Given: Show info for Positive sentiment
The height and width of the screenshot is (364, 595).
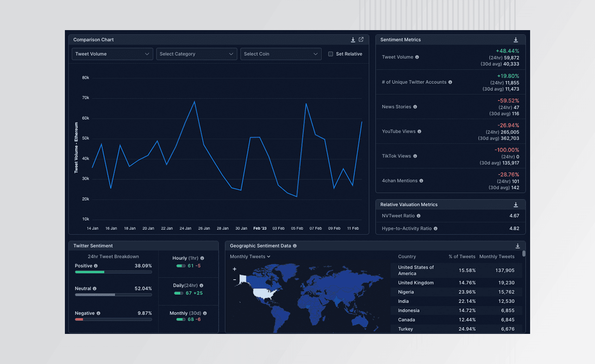Looking at the screenshot, I should click(96, 266).
